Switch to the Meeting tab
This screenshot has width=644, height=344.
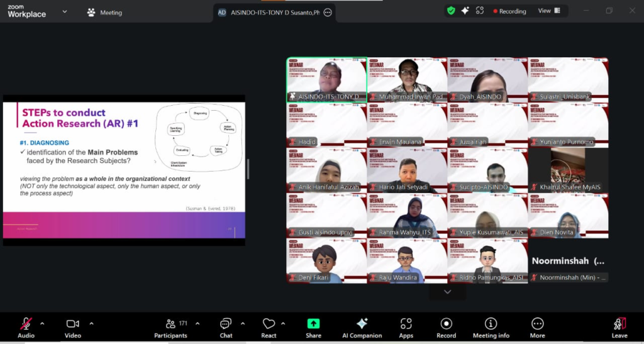[104, 13]
